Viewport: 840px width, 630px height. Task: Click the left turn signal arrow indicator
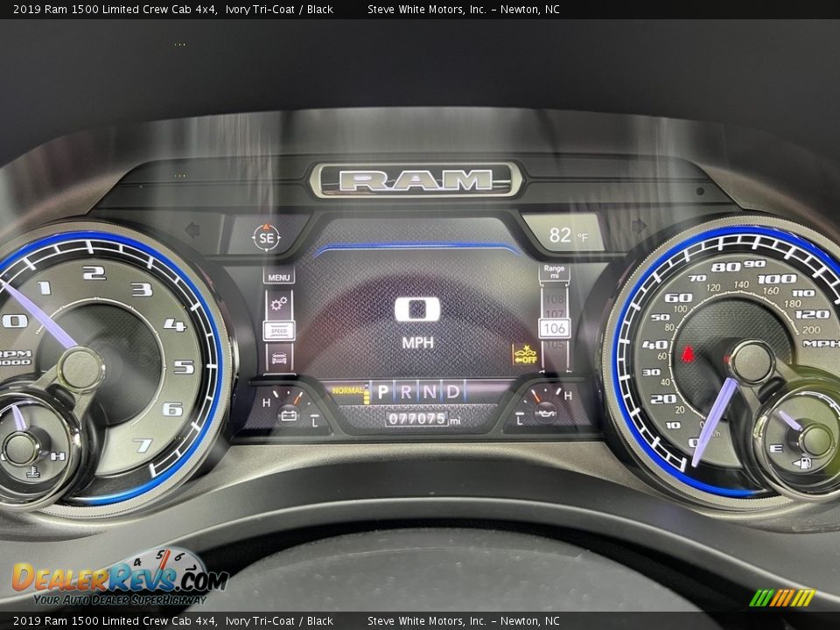click(192, 230)
